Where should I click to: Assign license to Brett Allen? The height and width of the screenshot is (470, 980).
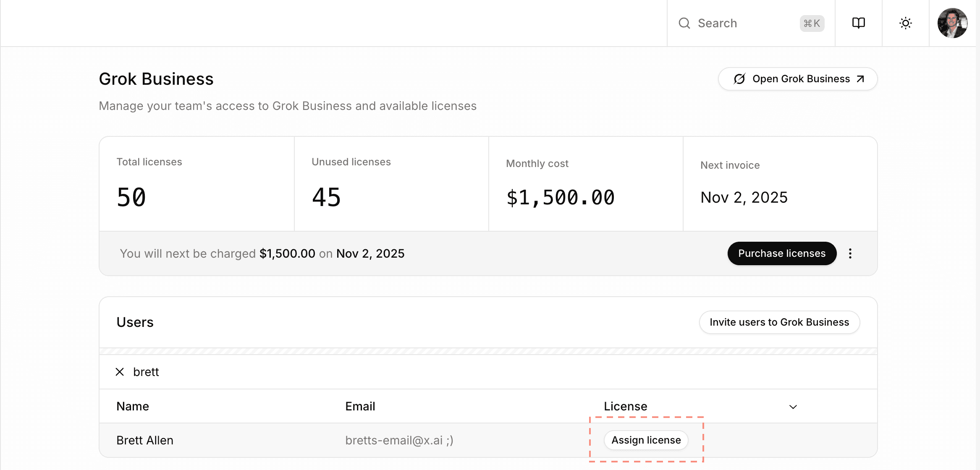point(646,440)
